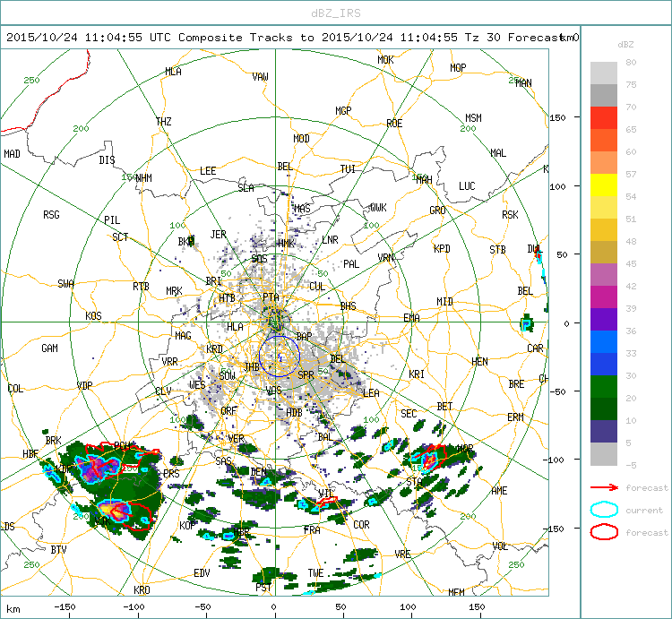The width and height of the screenshot is (672, 619).
Task: Click the km unit label on bottom axis
Action: click(x=13, y=609)
